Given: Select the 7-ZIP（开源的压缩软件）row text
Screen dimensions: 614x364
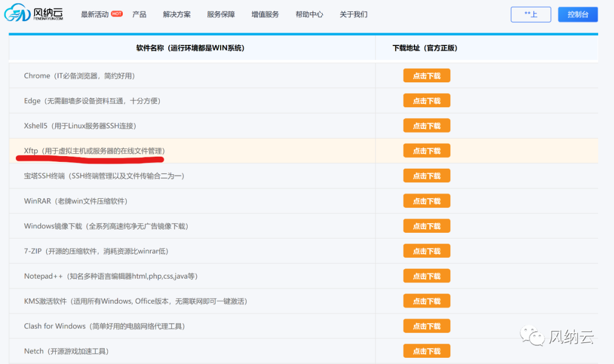Looking at the screenshot, I should tap(96, 251).
